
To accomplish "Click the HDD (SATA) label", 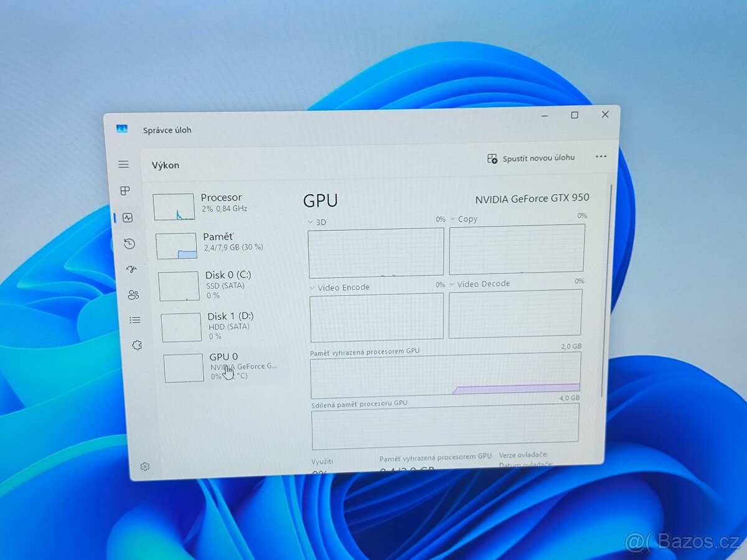I will 228,327.
